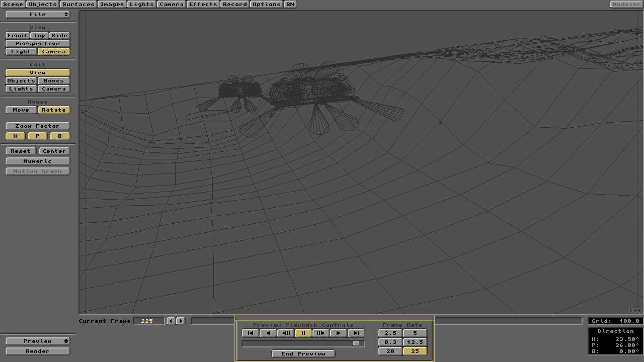This screenshot has height=362, width=644.
Task: Switch to the Modeler
Action: pyautogui.click(x=626, y=4)
